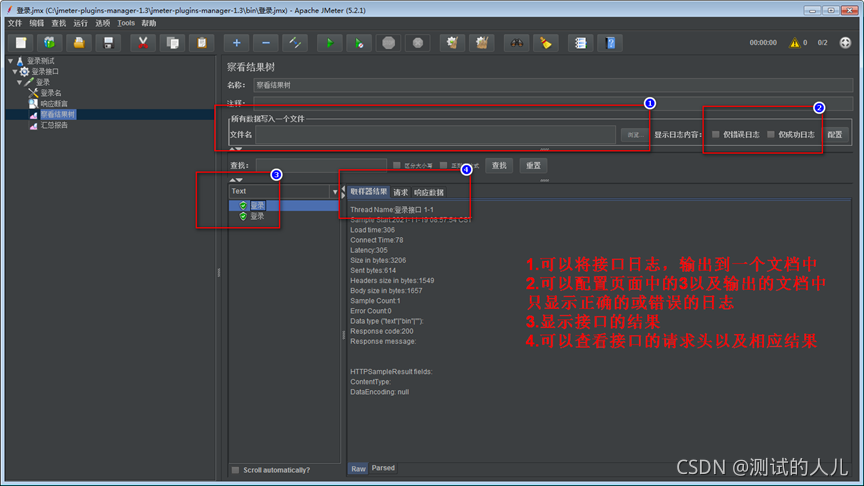Enable the regular expression checkbox

coord(443,165)
